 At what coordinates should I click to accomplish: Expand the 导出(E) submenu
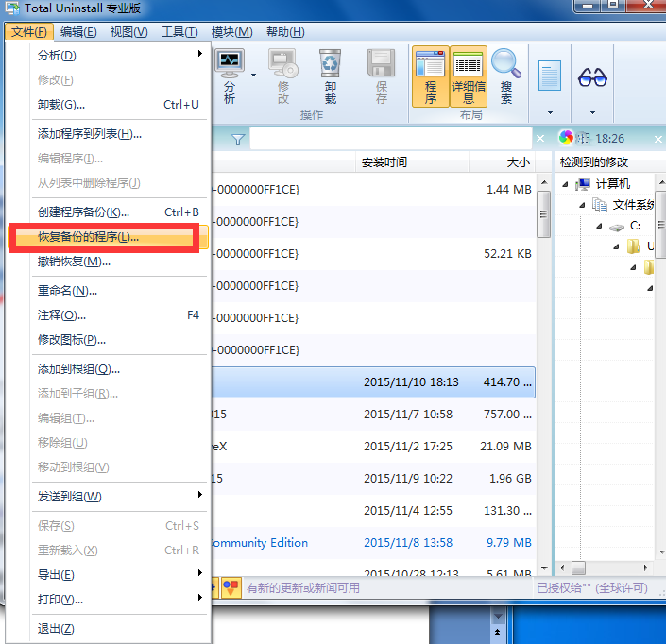tap(108, 574)
